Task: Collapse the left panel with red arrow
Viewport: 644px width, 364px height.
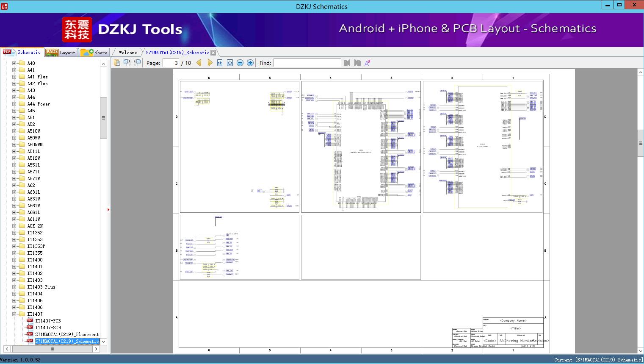Action: coord(108,210)
